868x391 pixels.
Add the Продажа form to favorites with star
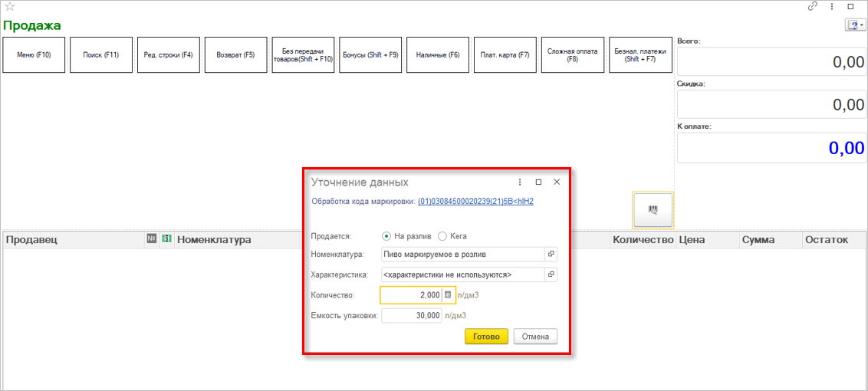tap(10, 7)
